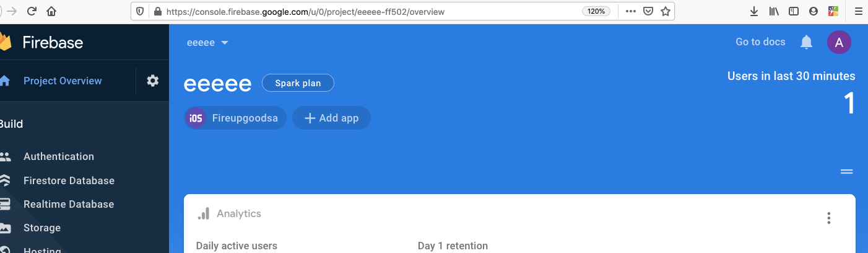Open browser library icon
Viewport: 868px width, 253px height.
[774, 11]
